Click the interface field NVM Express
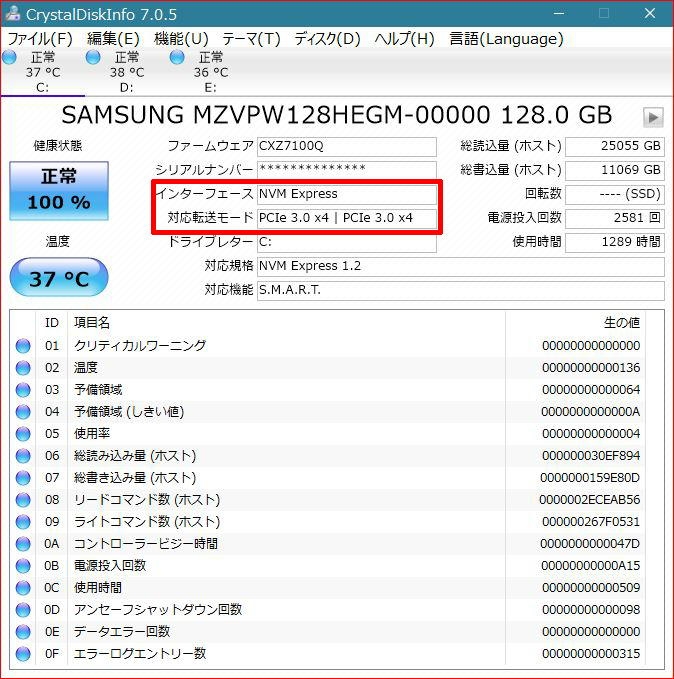The width and height of the screenshot is (674, 679). point(347,194)
